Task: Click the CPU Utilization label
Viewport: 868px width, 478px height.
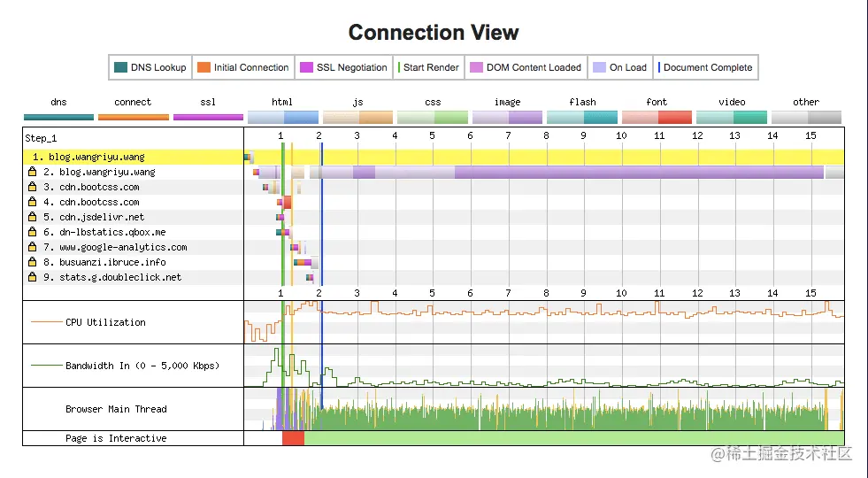Action: tap(105, 322)
